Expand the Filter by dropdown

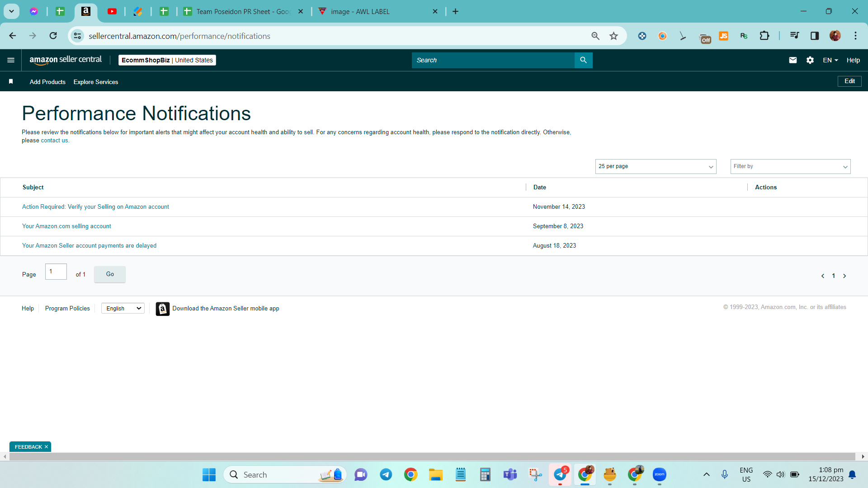click(x=790, y=166)
